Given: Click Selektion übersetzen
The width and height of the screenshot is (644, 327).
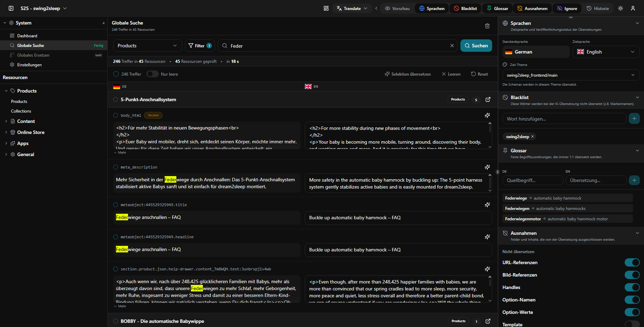Looking at the screenshot, I should click(408, 74).
